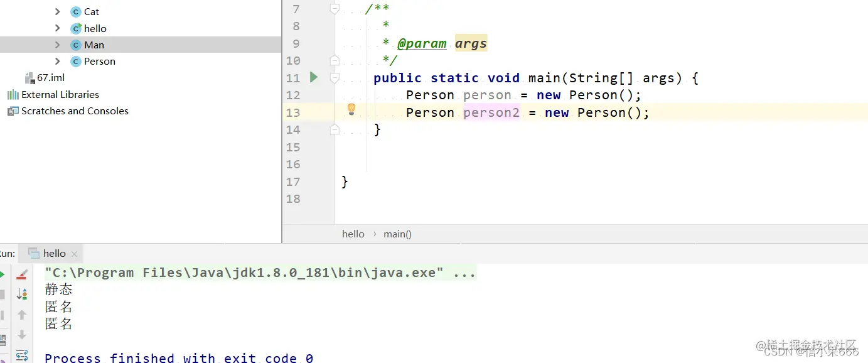The width and height of the screenshot is (868, 363).
Task: Click the java.exe command line link in console
Action: click(260, 273)
